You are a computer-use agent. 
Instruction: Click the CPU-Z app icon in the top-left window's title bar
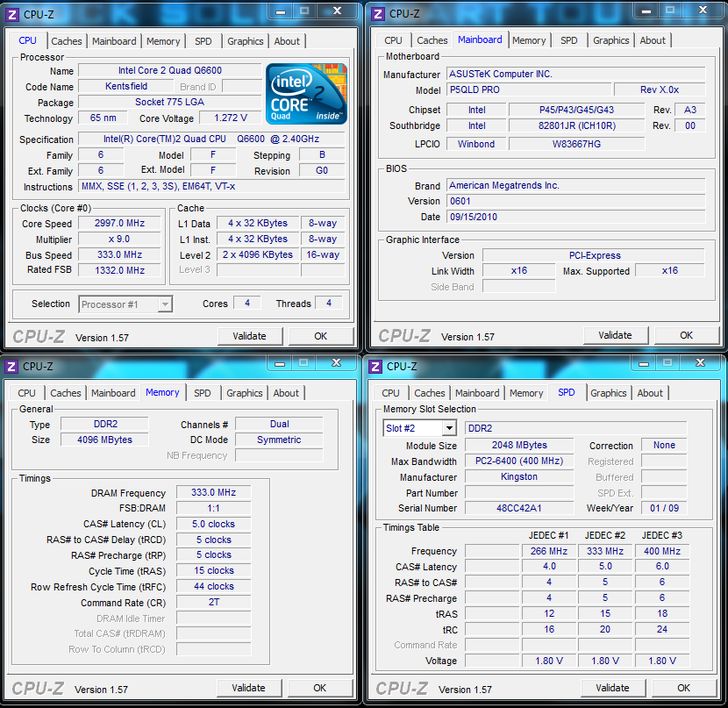(12, 14)
